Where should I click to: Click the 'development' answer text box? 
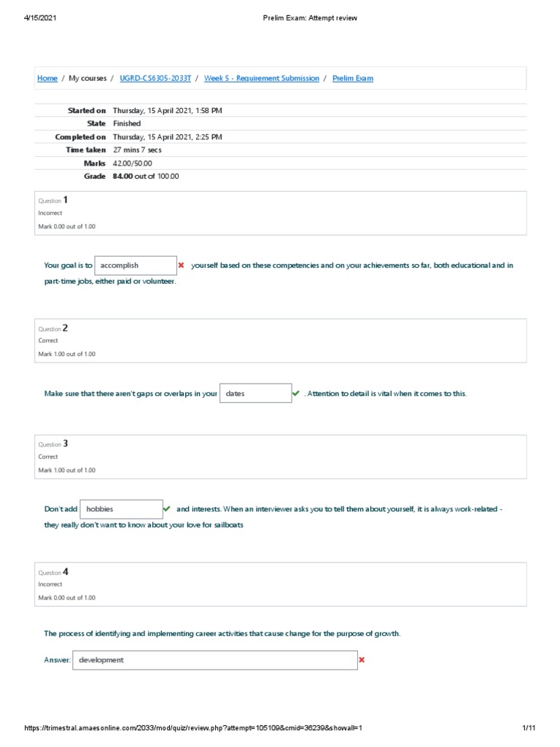214,660
